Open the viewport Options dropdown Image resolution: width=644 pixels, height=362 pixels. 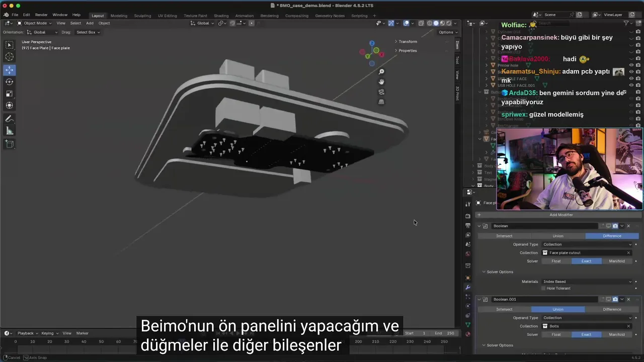[447, 32]
